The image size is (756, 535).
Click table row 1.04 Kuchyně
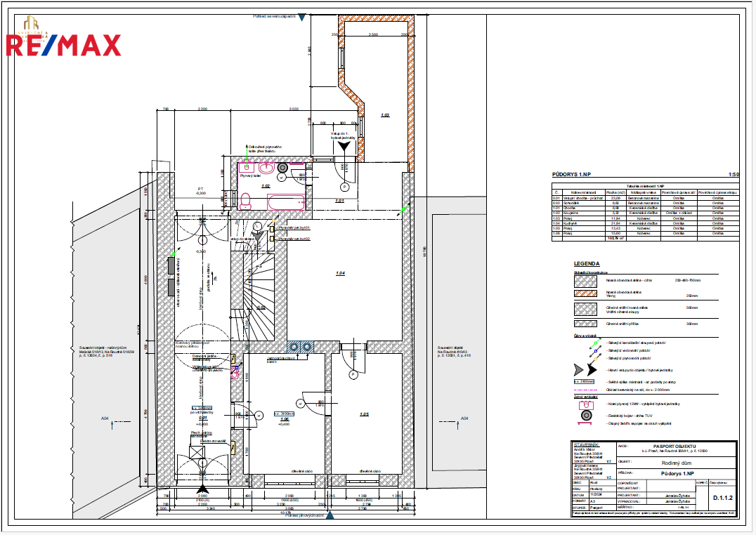[646, 223]
